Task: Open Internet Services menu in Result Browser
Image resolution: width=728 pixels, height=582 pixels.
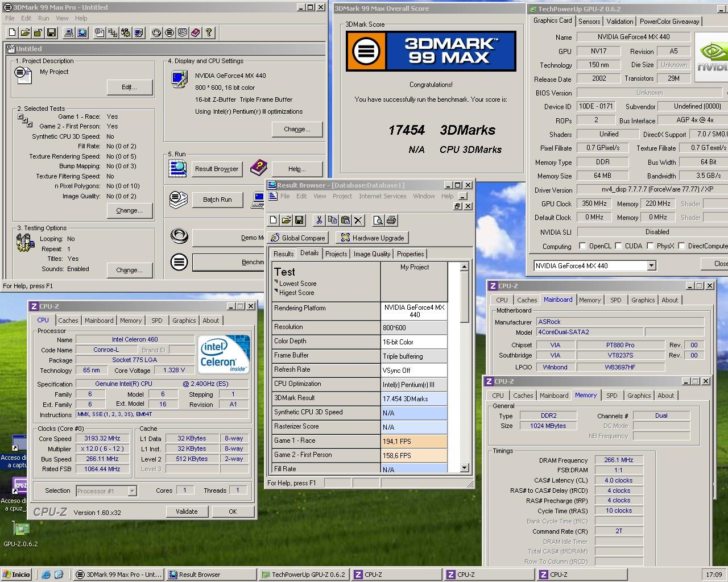Action: click(x=382, y=196)
